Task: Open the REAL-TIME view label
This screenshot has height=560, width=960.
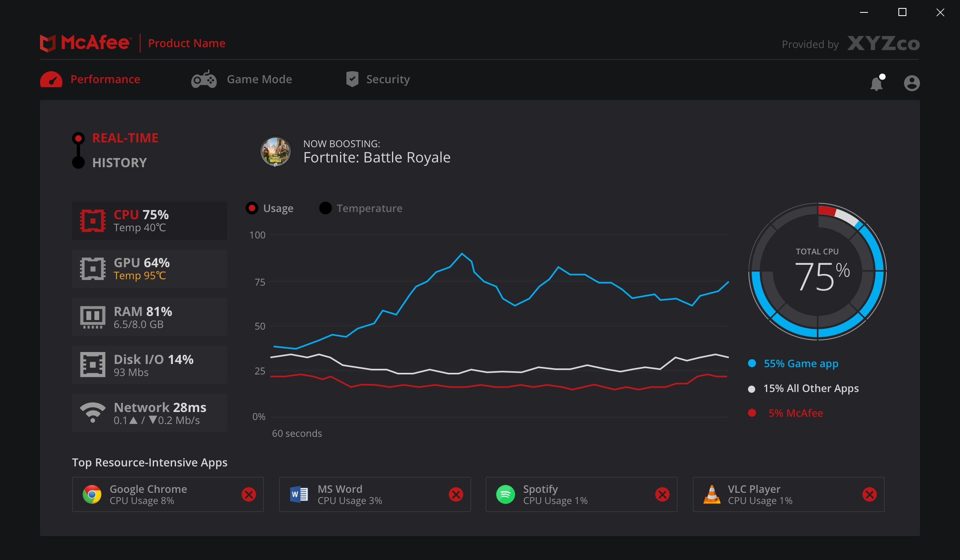Action: click(125, 138)
